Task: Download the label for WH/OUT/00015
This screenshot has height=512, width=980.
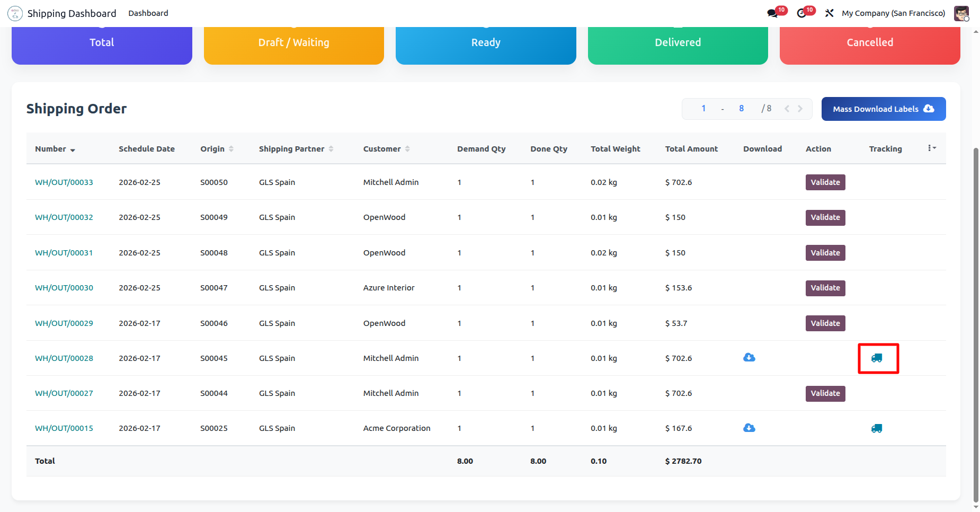Action: [x=749, y=428]
